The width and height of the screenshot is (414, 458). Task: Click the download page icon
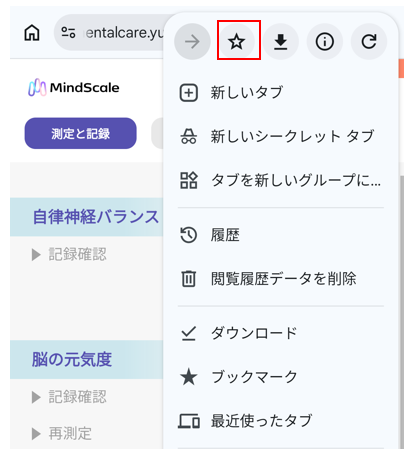tap(281, 42)
